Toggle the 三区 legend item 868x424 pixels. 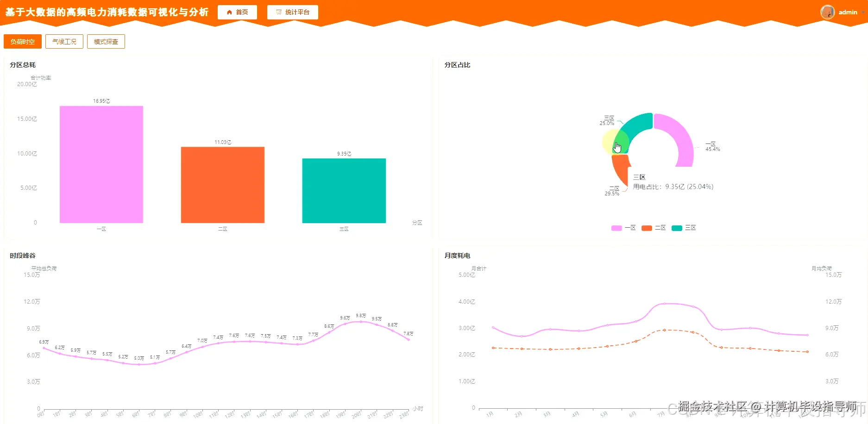(684, 228)
